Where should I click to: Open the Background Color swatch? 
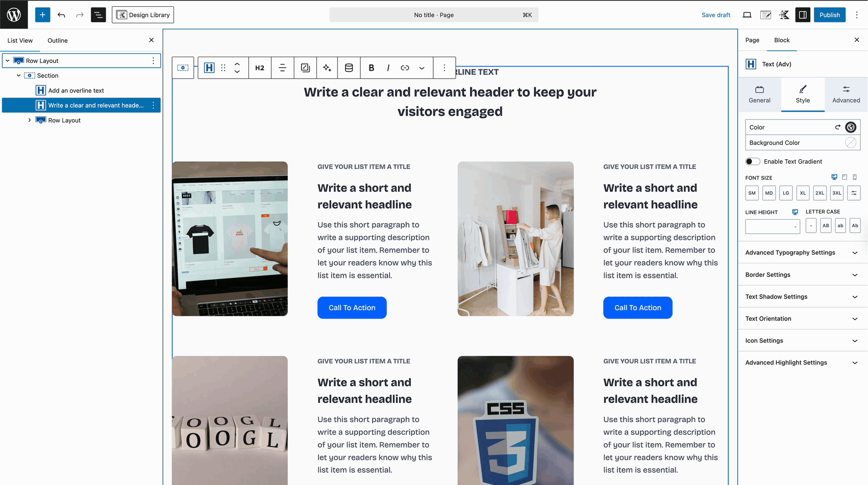[850, 143]
